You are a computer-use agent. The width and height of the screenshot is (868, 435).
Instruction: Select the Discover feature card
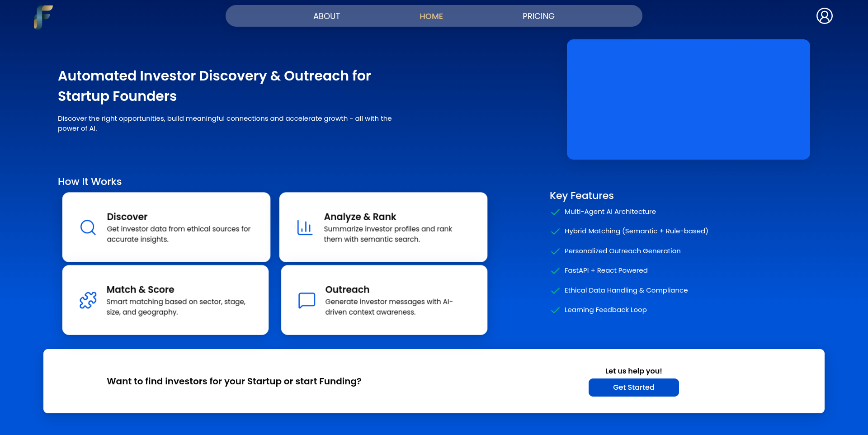tap(165, 227)
